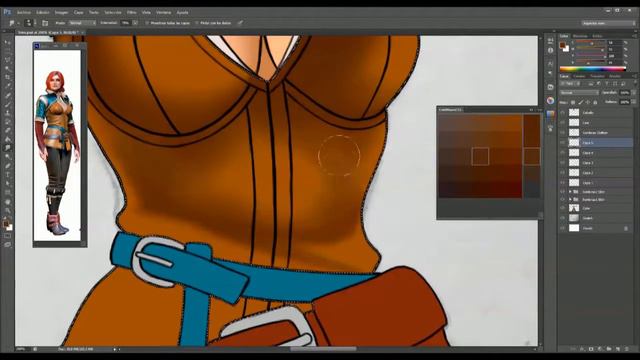Open the Edición menu

pyautogui.click(x=43, y=12)
